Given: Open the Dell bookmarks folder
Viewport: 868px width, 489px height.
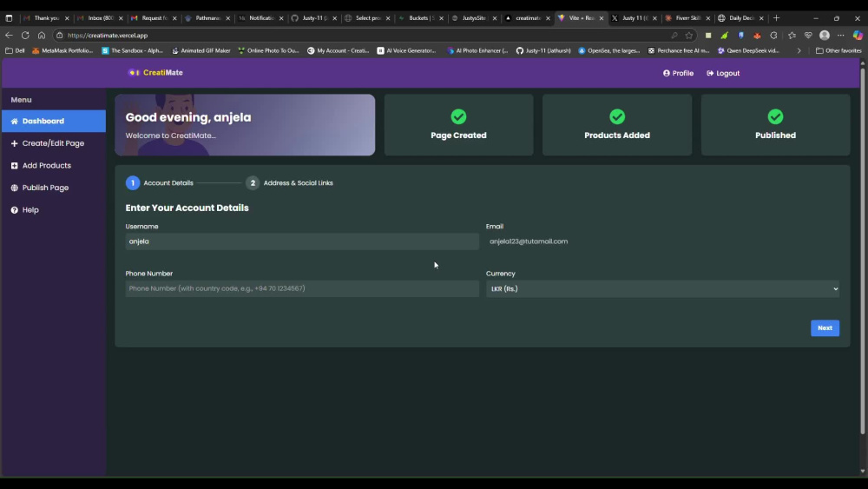Looking at the screenshot, I should point(15,50).
